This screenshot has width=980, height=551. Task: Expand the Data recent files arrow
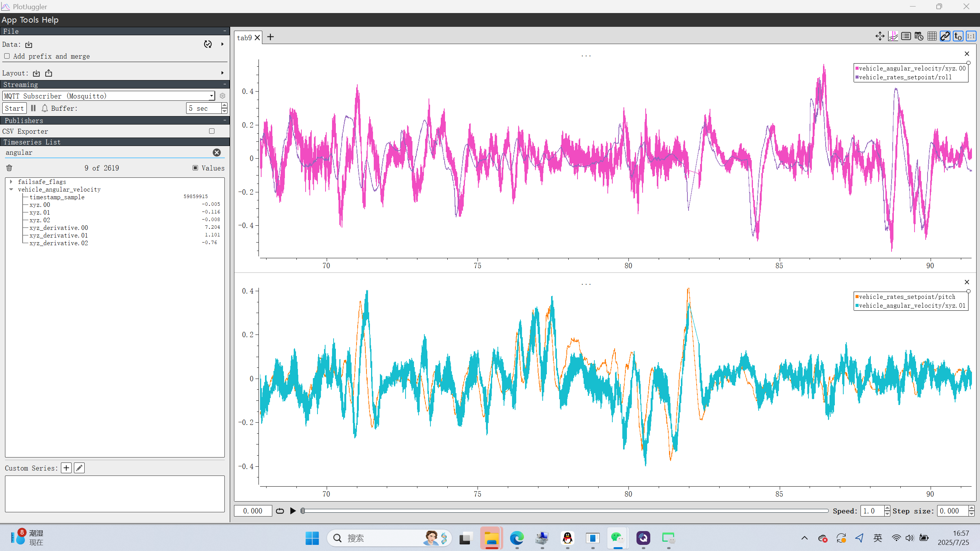[x=223, y=44]
